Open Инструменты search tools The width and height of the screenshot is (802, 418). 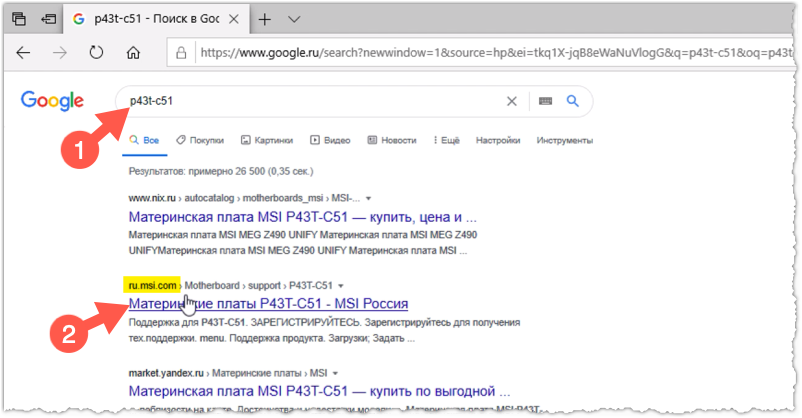565,140
